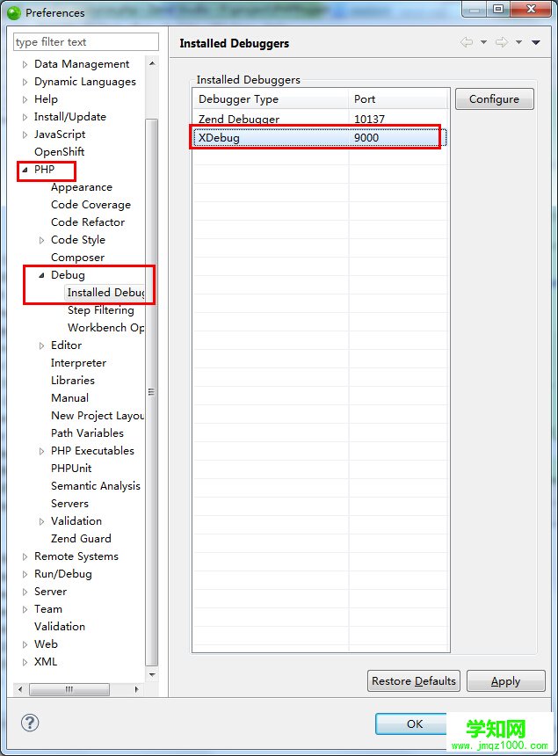Image resolution: width=558 pixels, height=756 pixels.
Task: Select Path Variables item
Action: pos(87,433)
